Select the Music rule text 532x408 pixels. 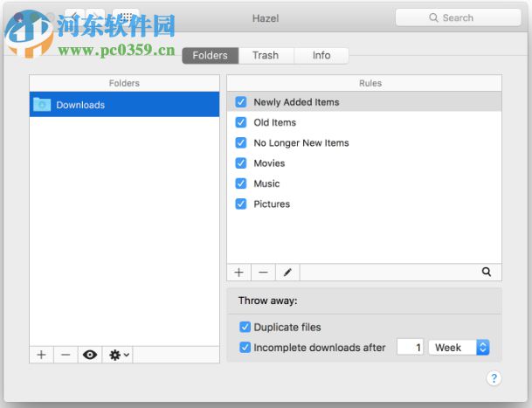click(x=266, y=183)
